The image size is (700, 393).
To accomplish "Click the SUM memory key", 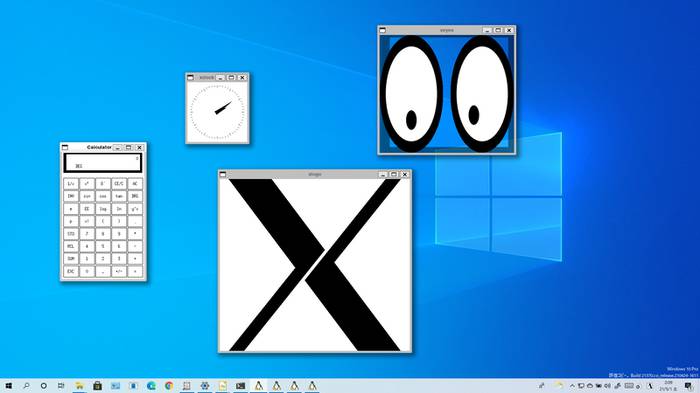I will coord(71,259).
